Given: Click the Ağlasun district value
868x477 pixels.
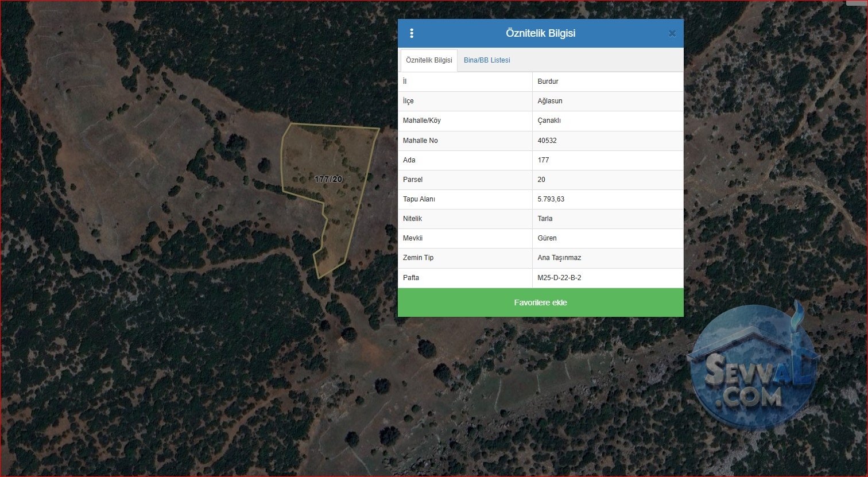Looking at the screenshot, I should click(x=550, y=101).
